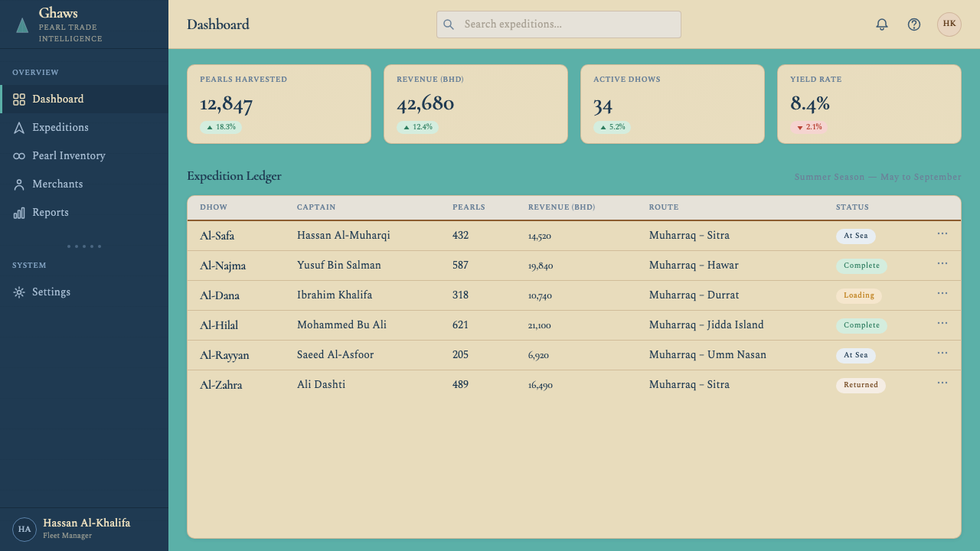
Task: Click the Yield Rate 2.1% decrease badge
Action: (808, 127)
